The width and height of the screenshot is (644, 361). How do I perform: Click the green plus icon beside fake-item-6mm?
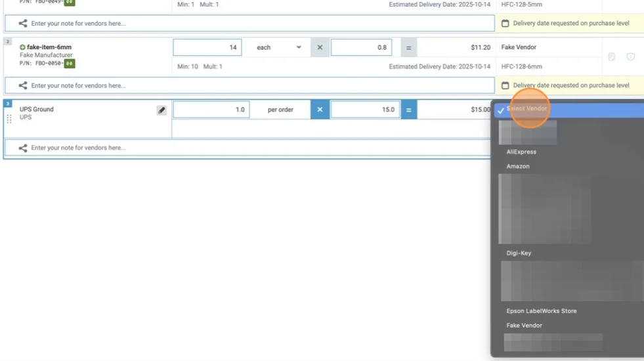click(x=22, y=47)
